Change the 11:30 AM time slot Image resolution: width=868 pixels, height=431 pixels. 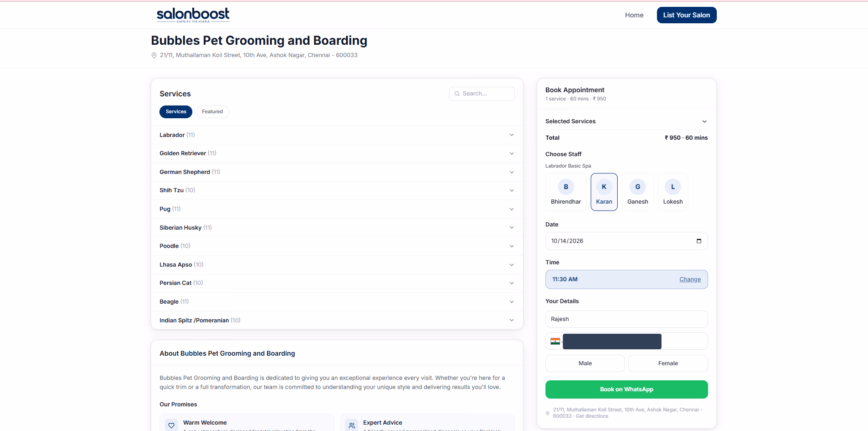tap(690, 279)
